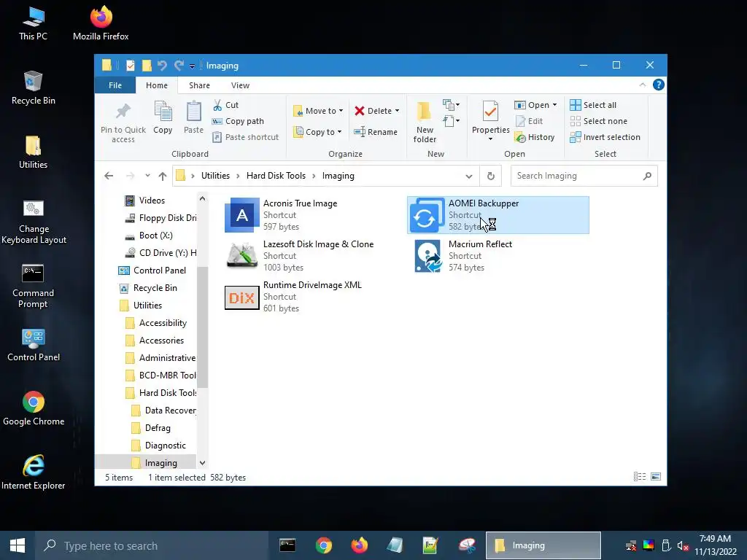
Task: Click the Cut scissors icon
Action: pyautogui.click(x=217, y=105)
